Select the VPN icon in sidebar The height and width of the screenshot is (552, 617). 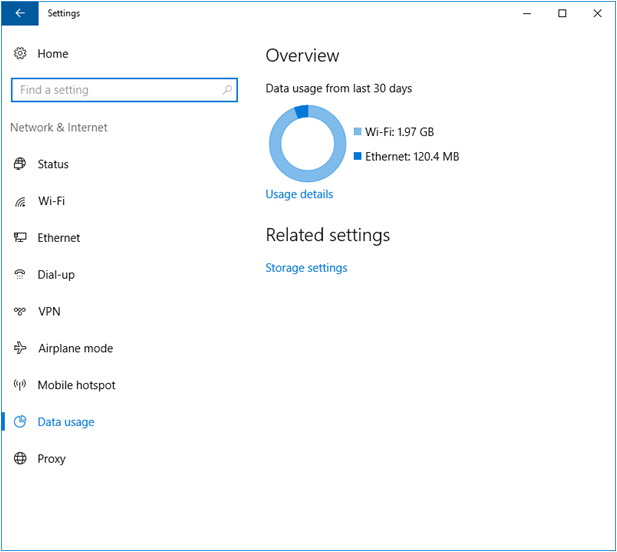tap(20, 312)
